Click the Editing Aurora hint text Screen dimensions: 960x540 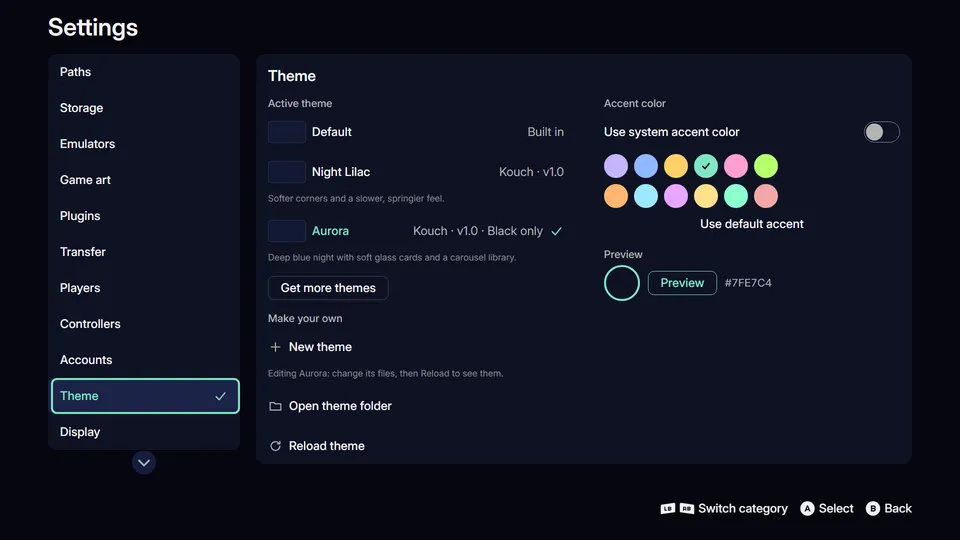click(x=386, y=373)
